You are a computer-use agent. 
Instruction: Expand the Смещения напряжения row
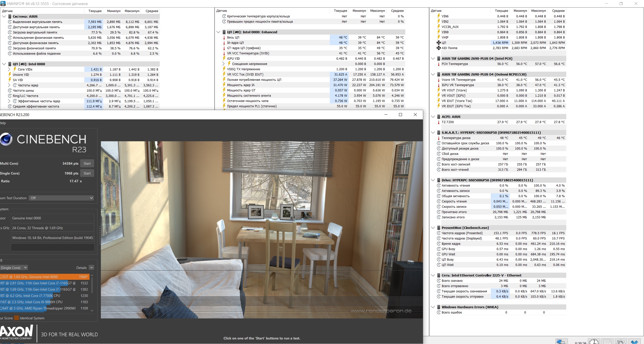(x=223, y=64)
